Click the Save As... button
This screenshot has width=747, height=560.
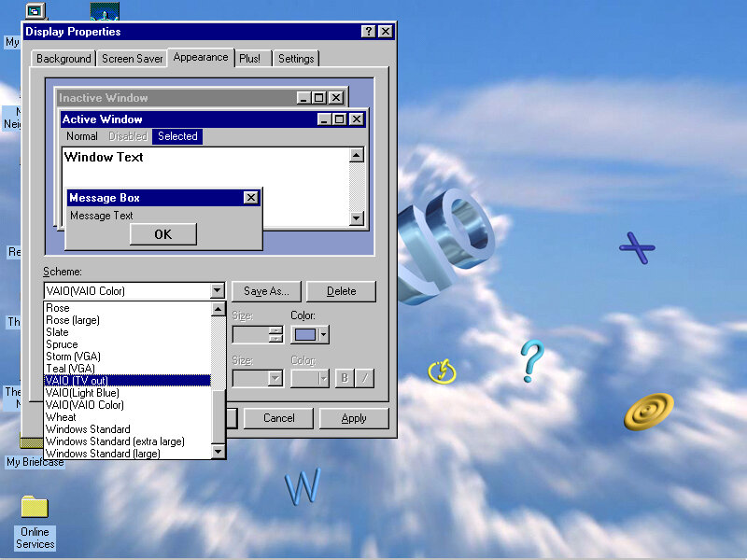pyautogui.click(x=266, y=291)
